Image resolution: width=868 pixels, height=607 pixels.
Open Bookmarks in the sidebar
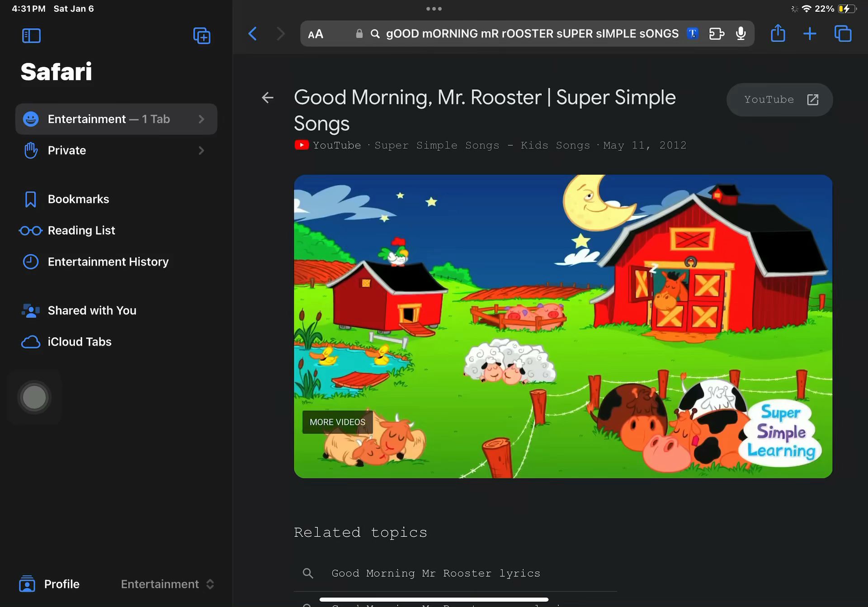(78, 199)
